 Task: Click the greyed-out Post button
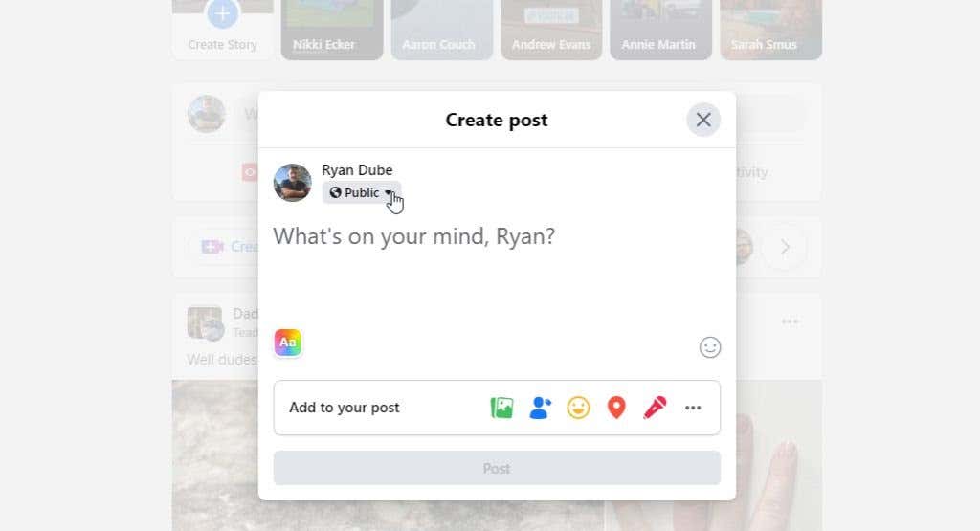(497, 468)
